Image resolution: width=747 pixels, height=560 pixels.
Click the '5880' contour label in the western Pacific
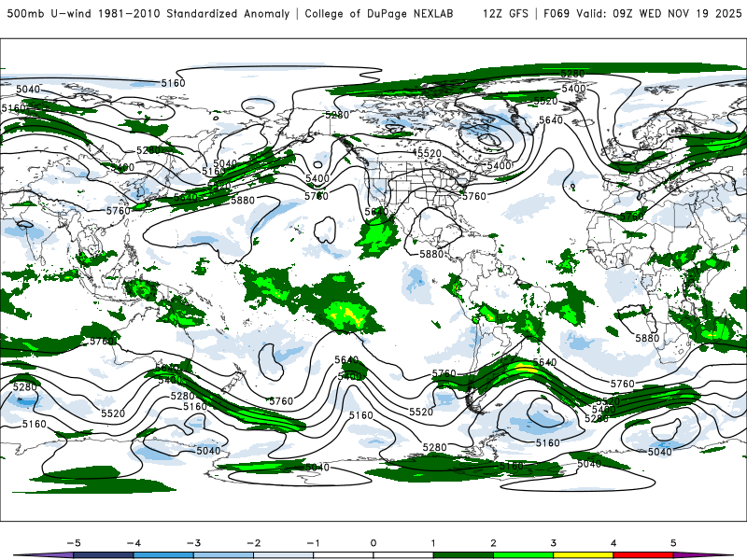243,201
